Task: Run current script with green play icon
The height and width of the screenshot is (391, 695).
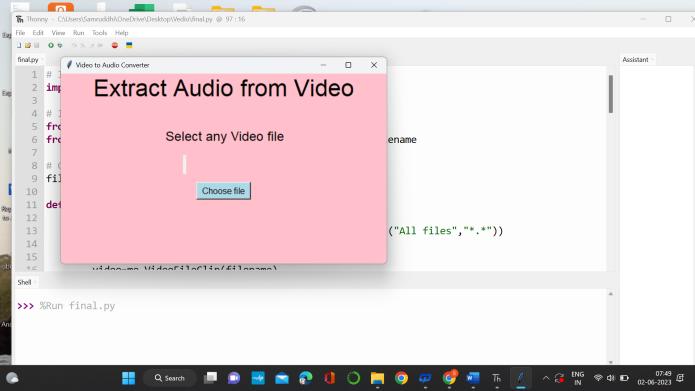Action: [51, 45]
